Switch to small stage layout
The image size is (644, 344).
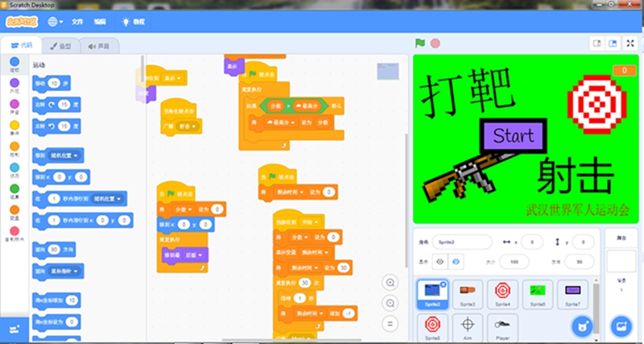coord(597,44)
